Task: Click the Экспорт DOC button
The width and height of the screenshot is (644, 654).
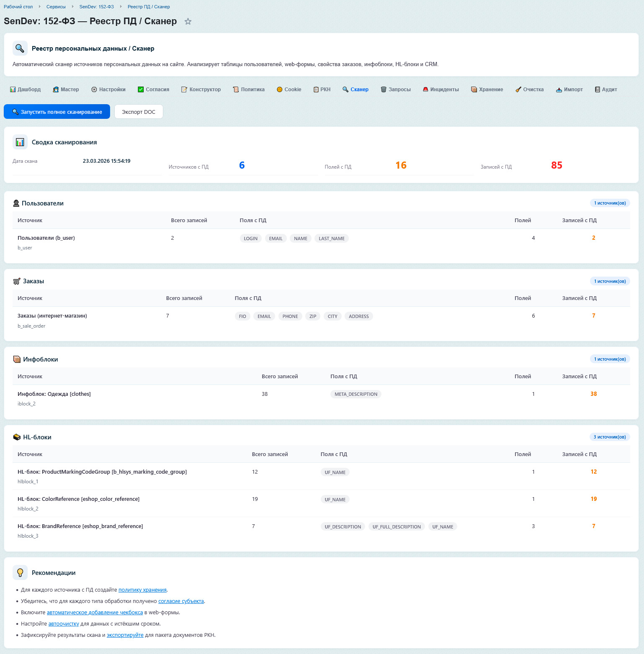Action: point(139,112)
